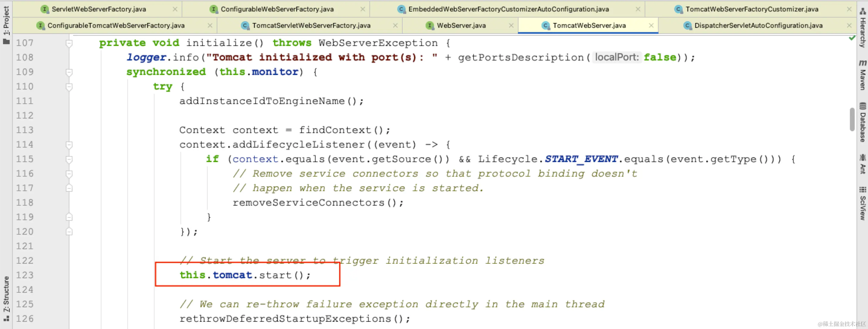Viewport: 868px width, 329px height.
Task: Open the Project tool window
Action: tap(6, 24)
